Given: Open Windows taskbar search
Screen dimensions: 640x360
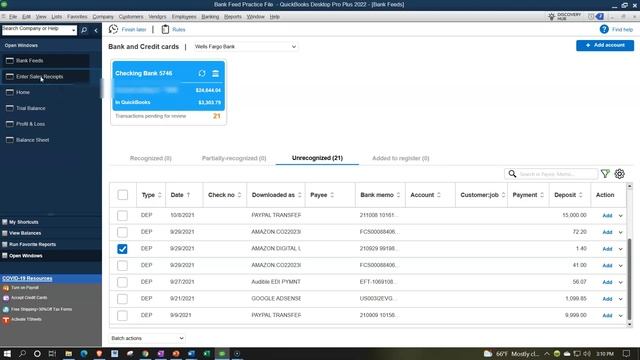Looking at the screenshot, I should pos(22,353).
